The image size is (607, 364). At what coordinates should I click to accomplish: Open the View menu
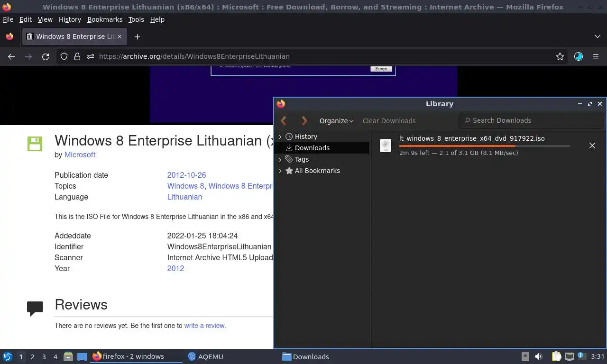(x=45, y=19)
